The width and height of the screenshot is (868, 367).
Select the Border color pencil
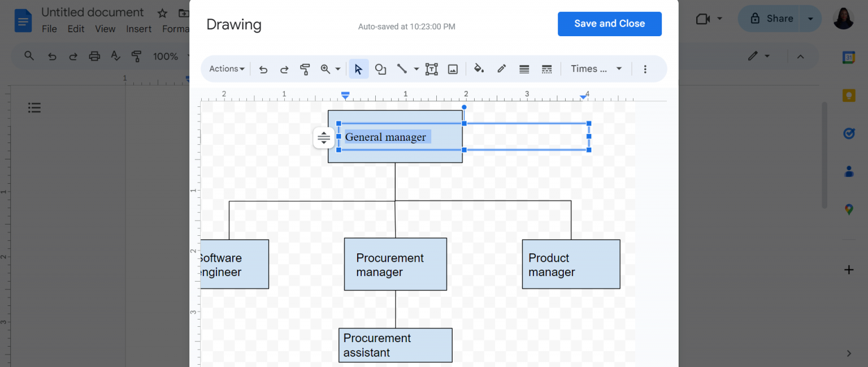click(501, 68)
